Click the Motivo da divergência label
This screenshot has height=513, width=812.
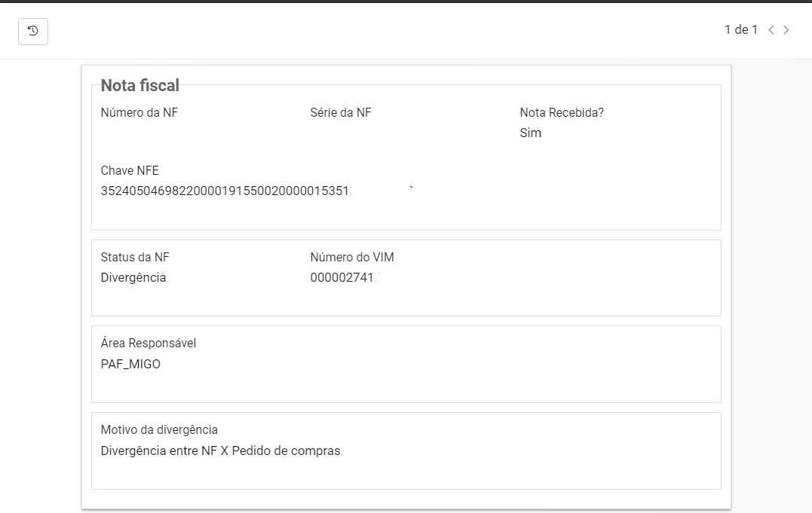tap(160, 429)
